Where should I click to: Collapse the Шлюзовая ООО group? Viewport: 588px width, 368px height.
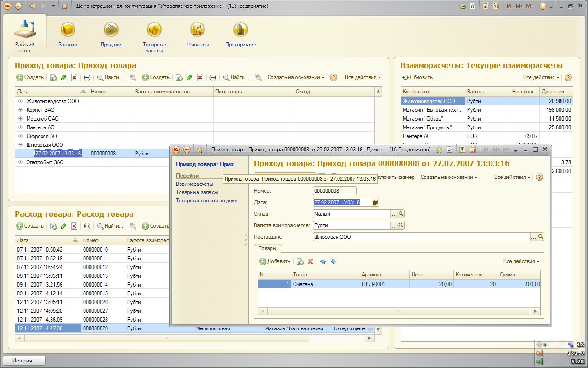(20, 144)
